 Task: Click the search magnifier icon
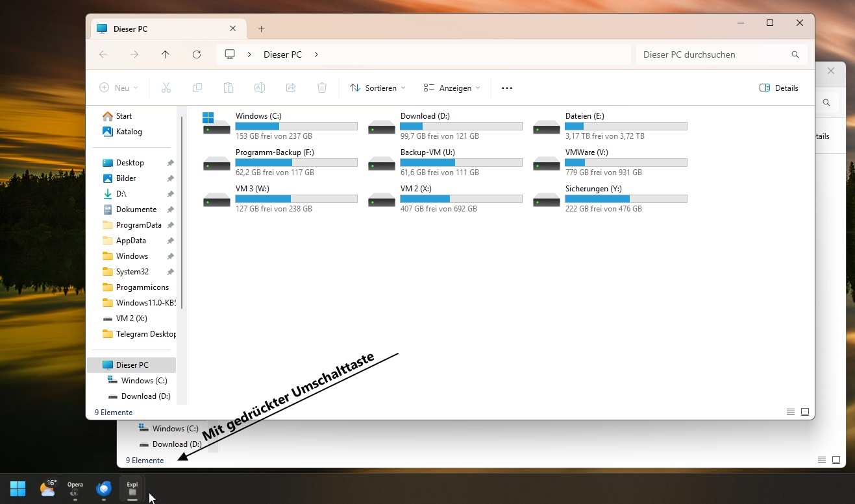795,54
